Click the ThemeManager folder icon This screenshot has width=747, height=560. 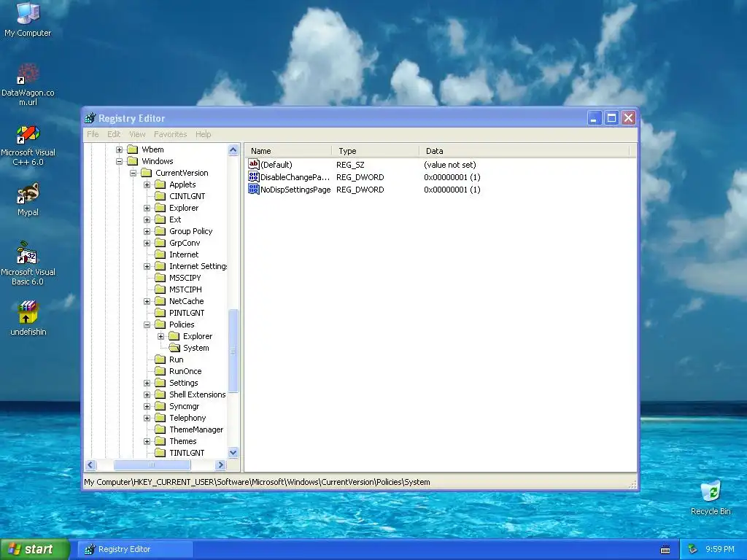coord(160,429)
